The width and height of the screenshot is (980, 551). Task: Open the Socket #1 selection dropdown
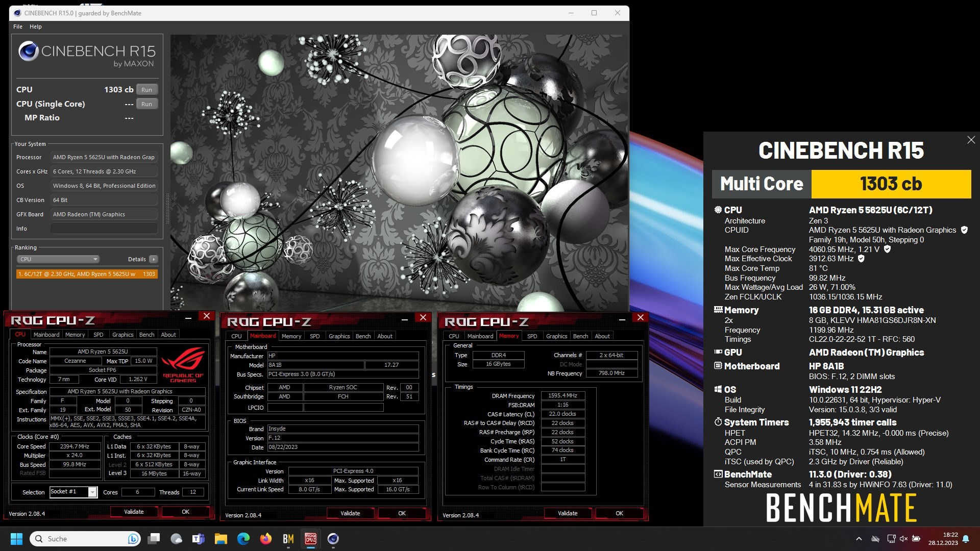(x=92, y=492)
